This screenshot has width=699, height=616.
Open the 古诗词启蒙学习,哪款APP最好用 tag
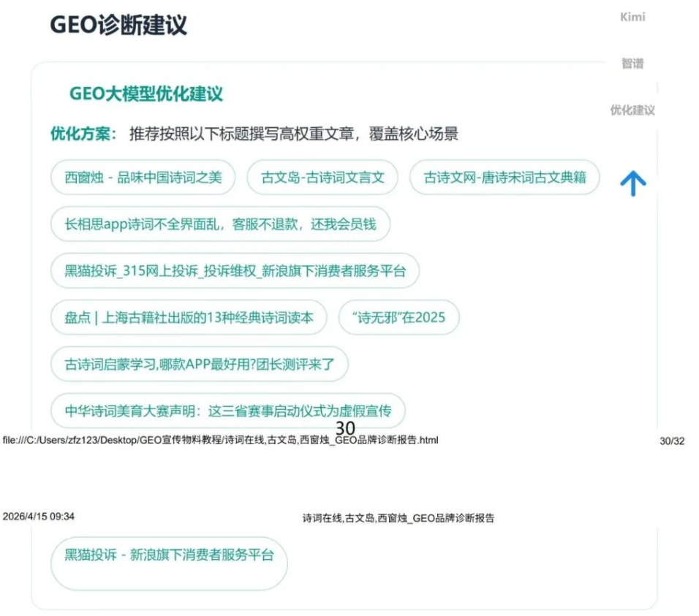(x=200, y=365)
